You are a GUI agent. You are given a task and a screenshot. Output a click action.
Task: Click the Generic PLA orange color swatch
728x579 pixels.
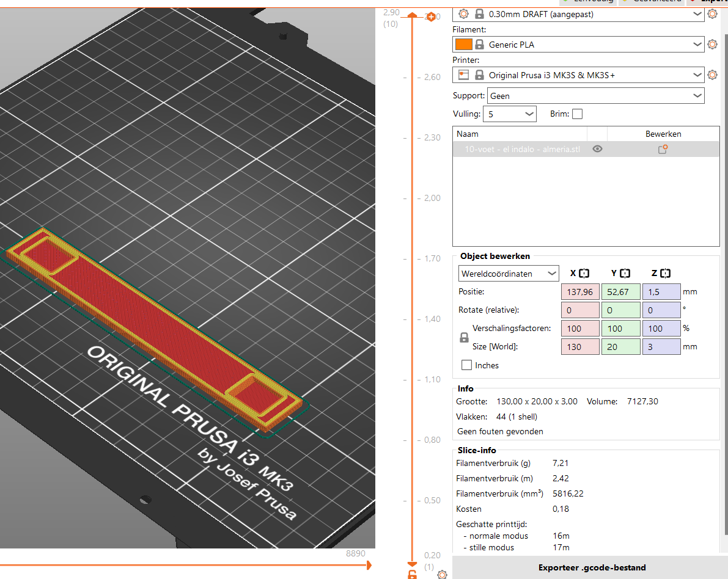[464, 45]
